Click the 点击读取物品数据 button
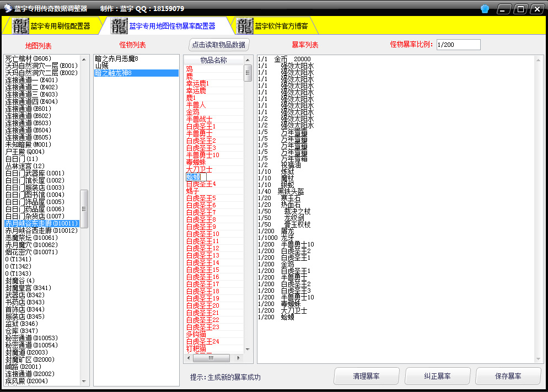The image size is (548, 392). (219, 45)
